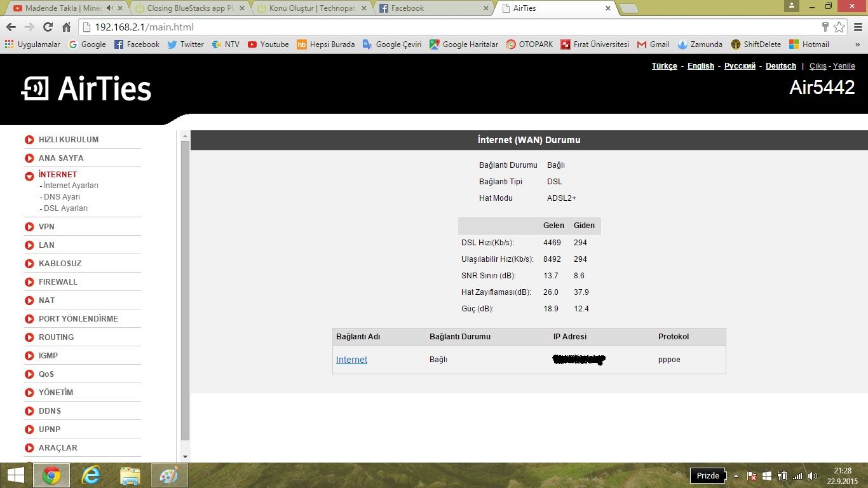Open the Google bookmark
This screenshot has width=868, height=488.
click(87, 44)
